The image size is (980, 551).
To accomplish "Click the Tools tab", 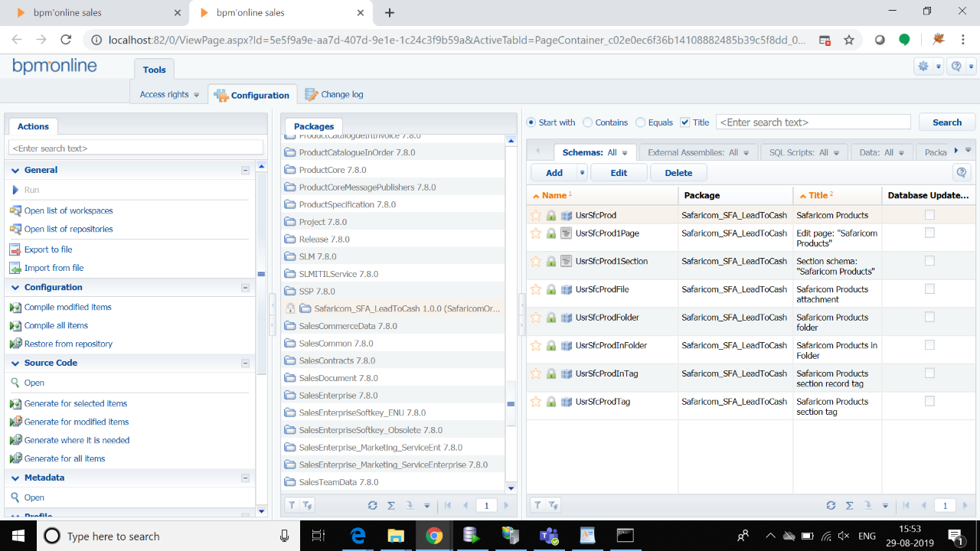I will click(154, 69).
